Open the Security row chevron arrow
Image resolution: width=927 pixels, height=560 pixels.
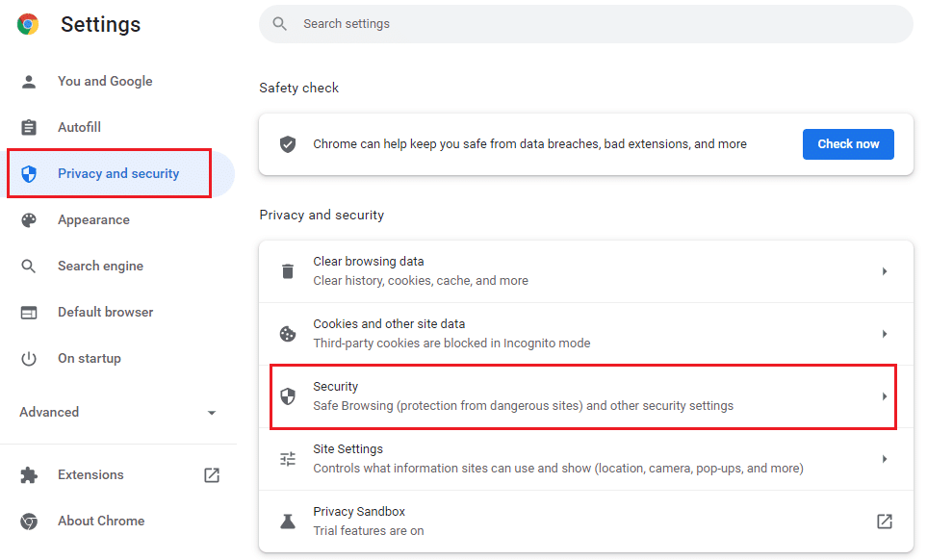pyautogui.click(x=885, y=396)
